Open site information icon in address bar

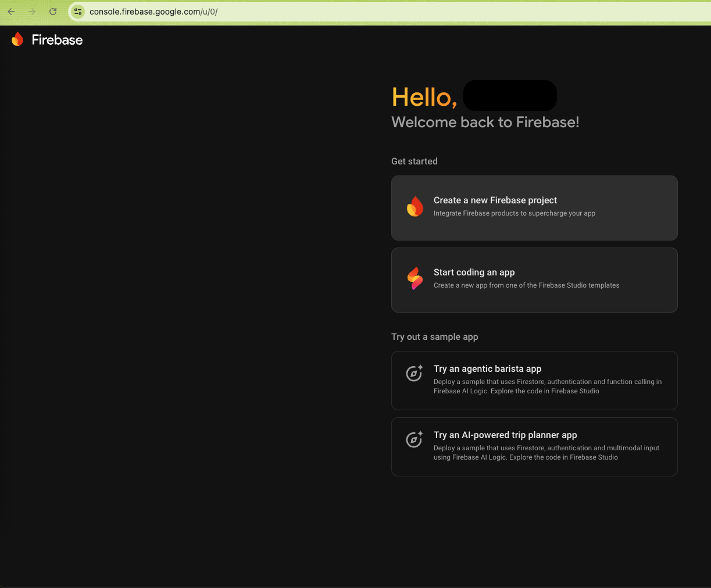pos(78,12)
